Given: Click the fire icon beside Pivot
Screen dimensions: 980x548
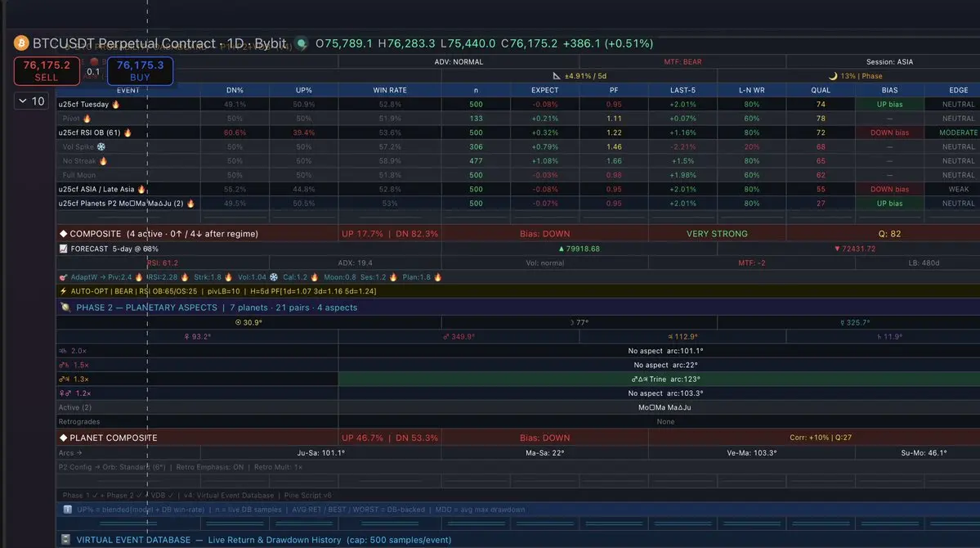Looking at the screenshot, I should click(87, 119).
